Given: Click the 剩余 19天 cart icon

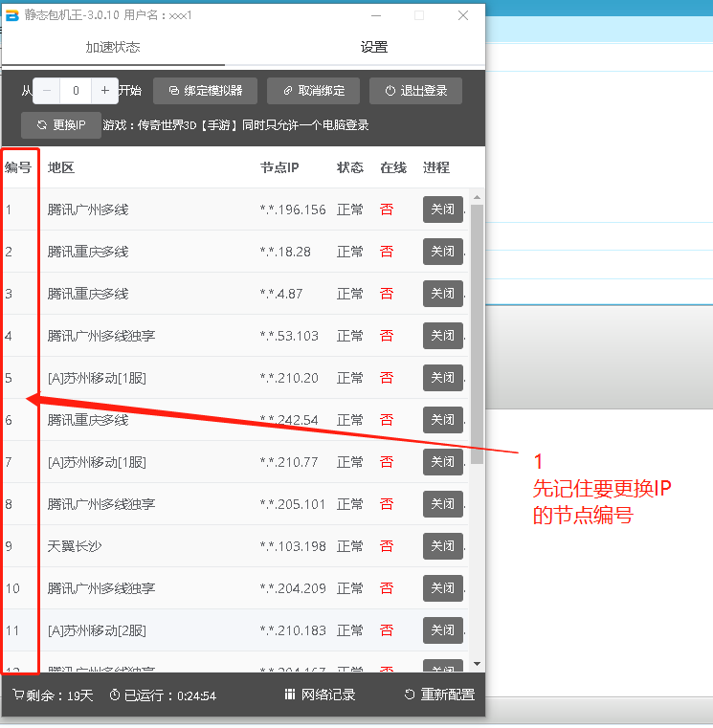Looking at the screenshot, I should [17, 695].
